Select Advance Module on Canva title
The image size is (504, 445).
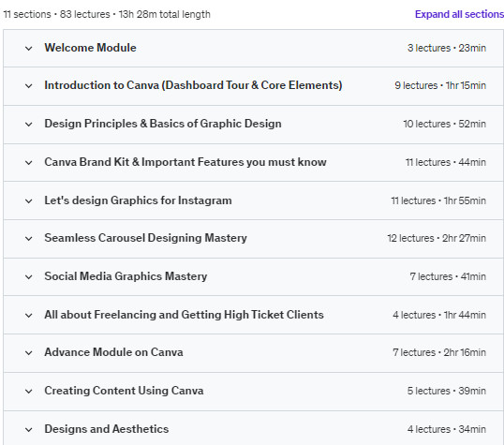(x=113, y=352)
